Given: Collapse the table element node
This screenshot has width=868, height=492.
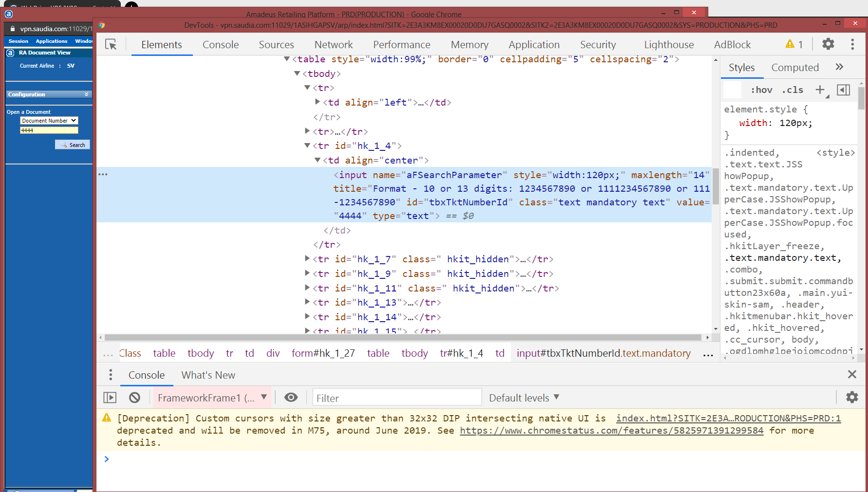Looking at the screenshot, I should pyautogui.click(x=287, y=59).
